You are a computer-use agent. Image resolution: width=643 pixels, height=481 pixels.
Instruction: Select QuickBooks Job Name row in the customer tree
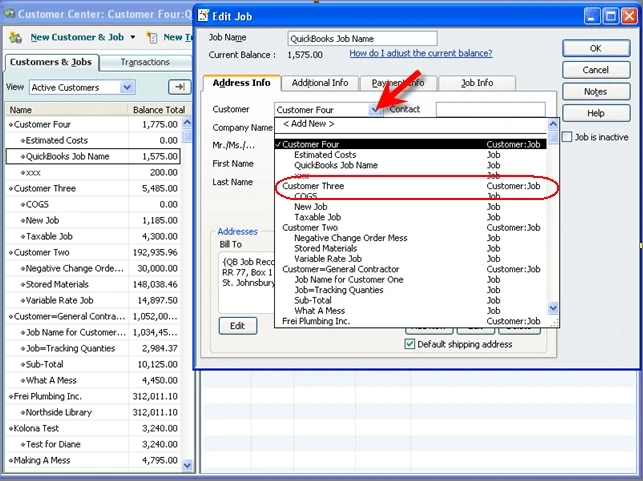pos(93,156)
